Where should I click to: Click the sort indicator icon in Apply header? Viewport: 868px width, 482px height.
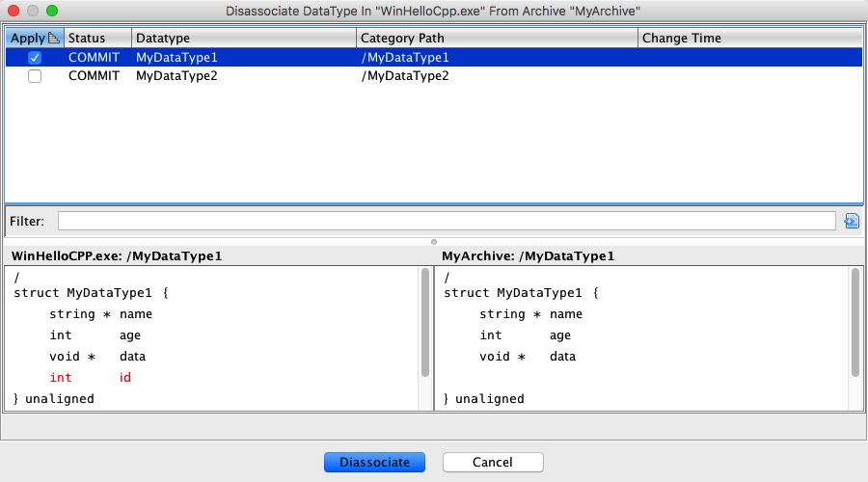point(54,38)
